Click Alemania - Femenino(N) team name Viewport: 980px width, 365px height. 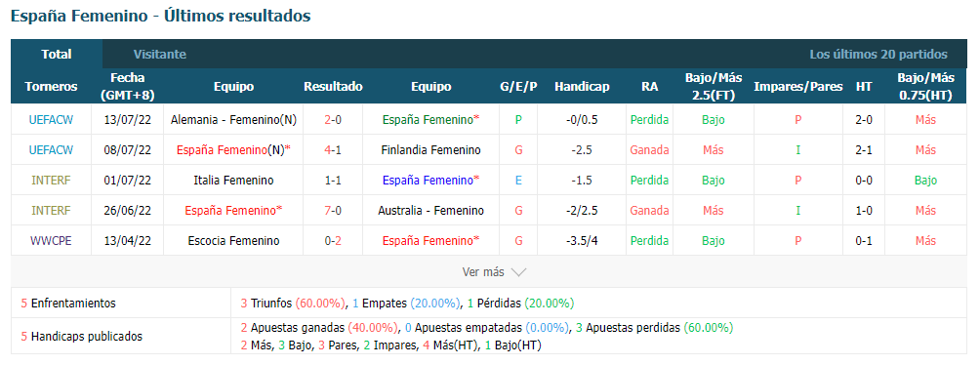pyautogui.click(x=233, y=120)
